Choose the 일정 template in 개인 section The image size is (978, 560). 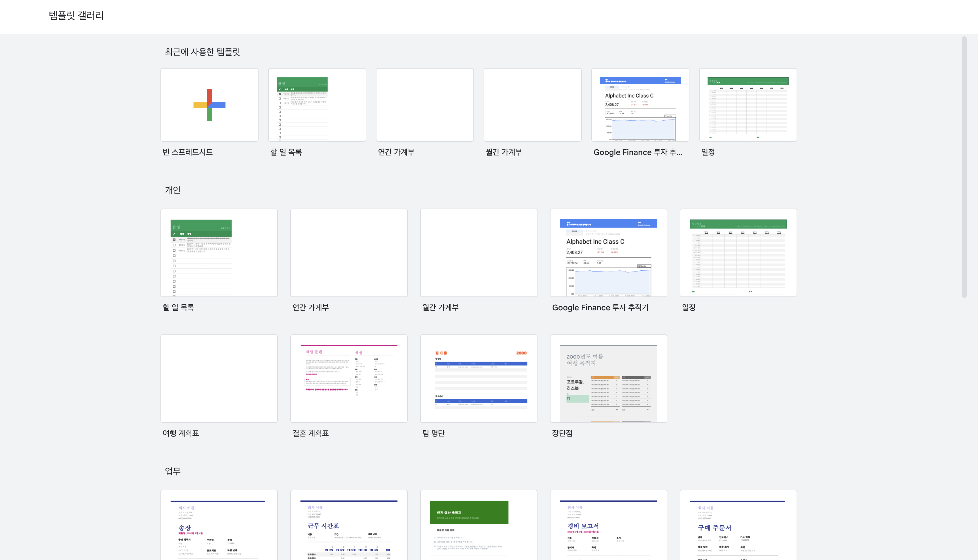[738, 253]
